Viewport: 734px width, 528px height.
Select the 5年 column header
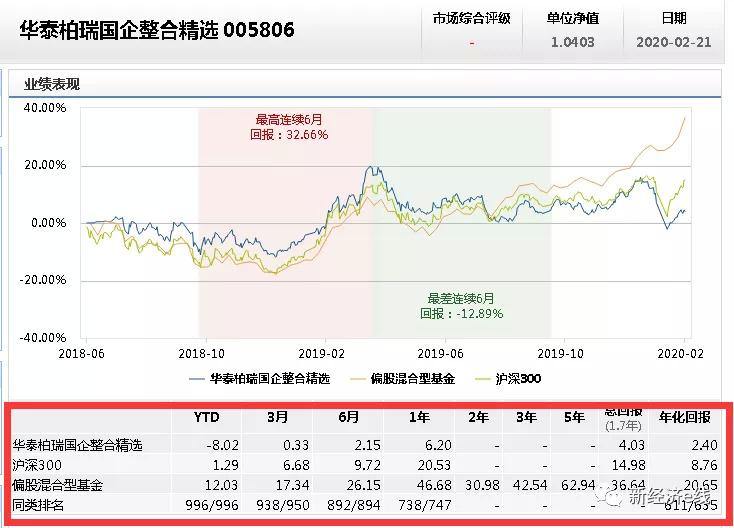coord(574,417)
